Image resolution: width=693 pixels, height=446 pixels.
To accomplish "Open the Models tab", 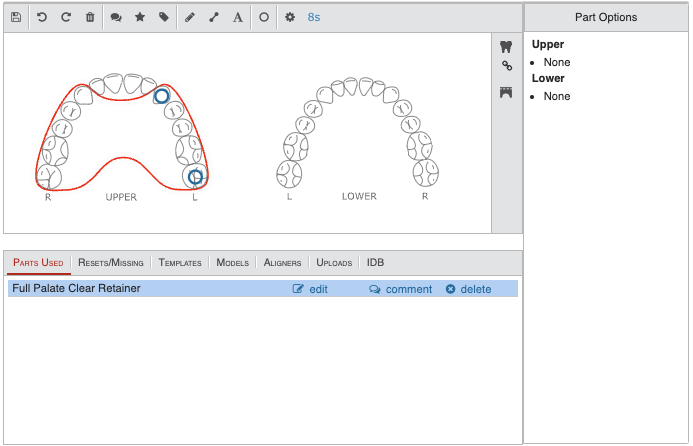I will (232, 263).
